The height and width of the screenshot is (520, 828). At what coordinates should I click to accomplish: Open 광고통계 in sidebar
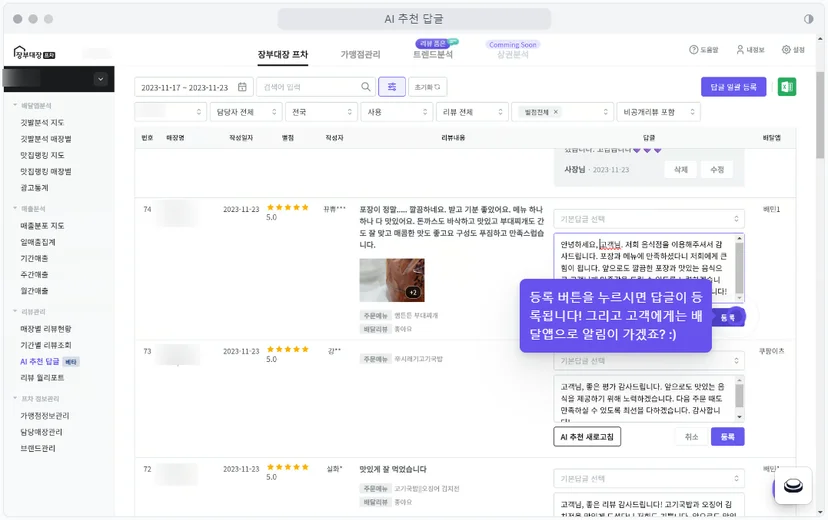click(34, 188)
